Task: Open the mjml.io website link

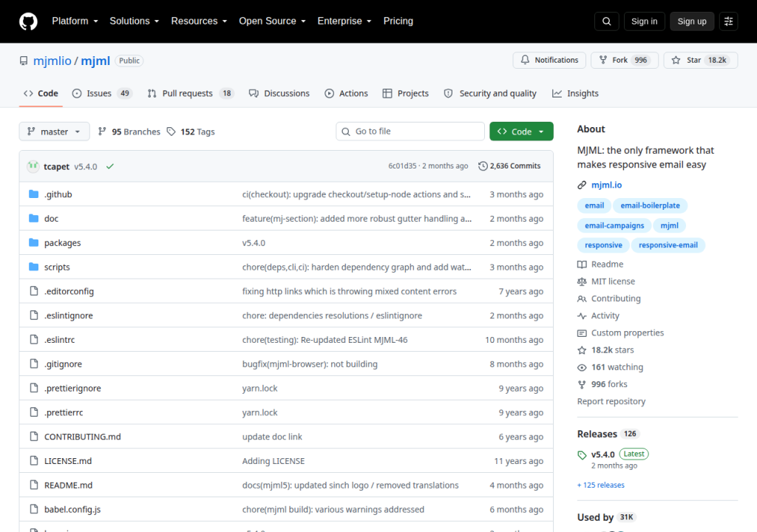Action: (x=606, y=185)
